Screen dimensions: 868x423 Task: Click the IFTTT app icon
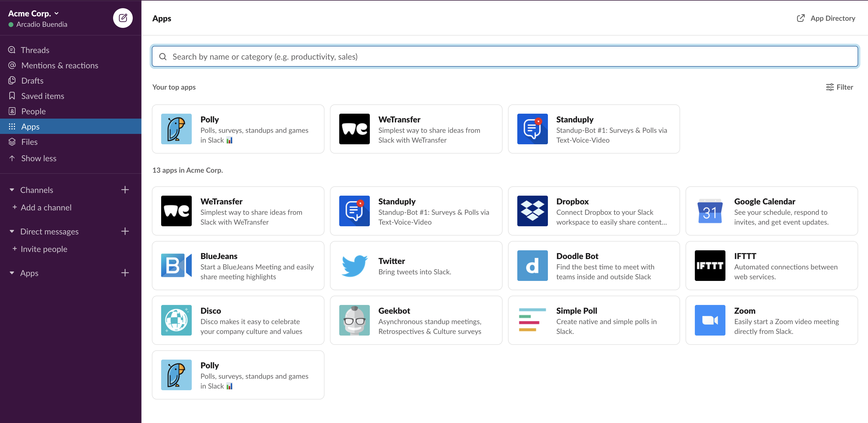pos(710,266)
